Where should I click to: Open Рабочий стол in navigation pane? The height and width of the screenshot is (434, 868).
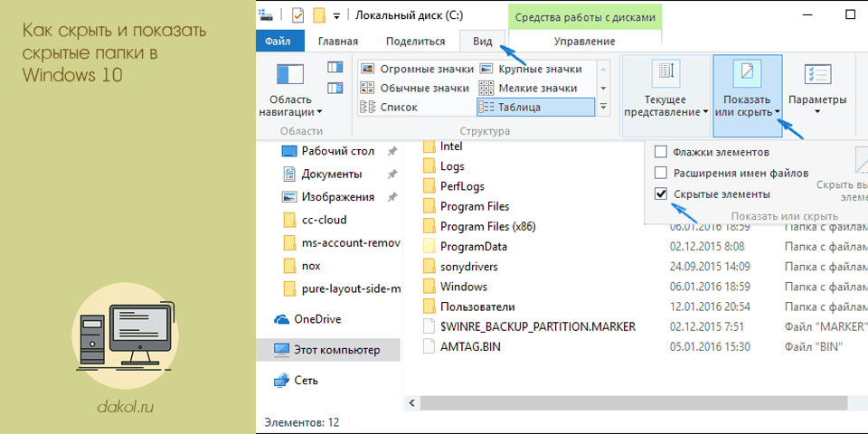(x=330, y=151)
